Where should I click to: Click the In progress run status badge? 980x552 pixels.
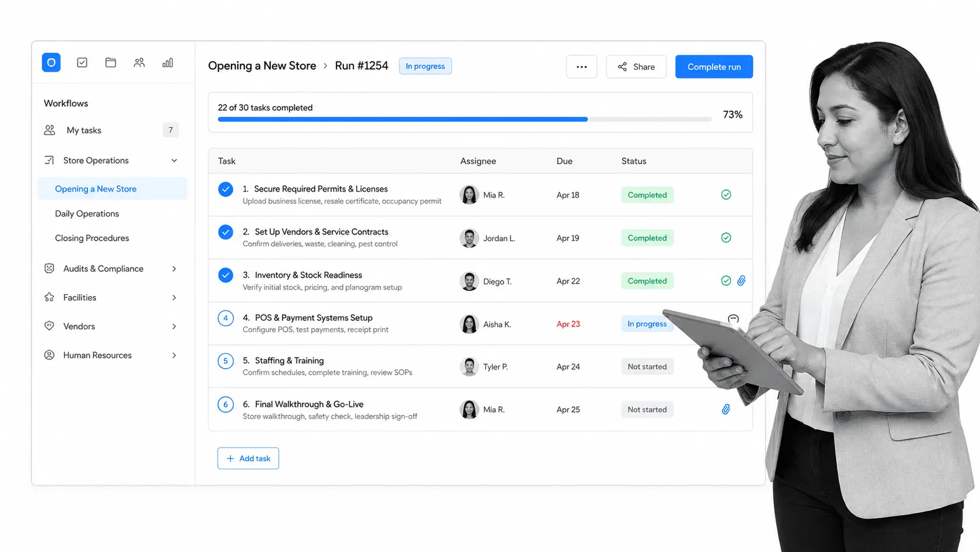coord(425,66)
